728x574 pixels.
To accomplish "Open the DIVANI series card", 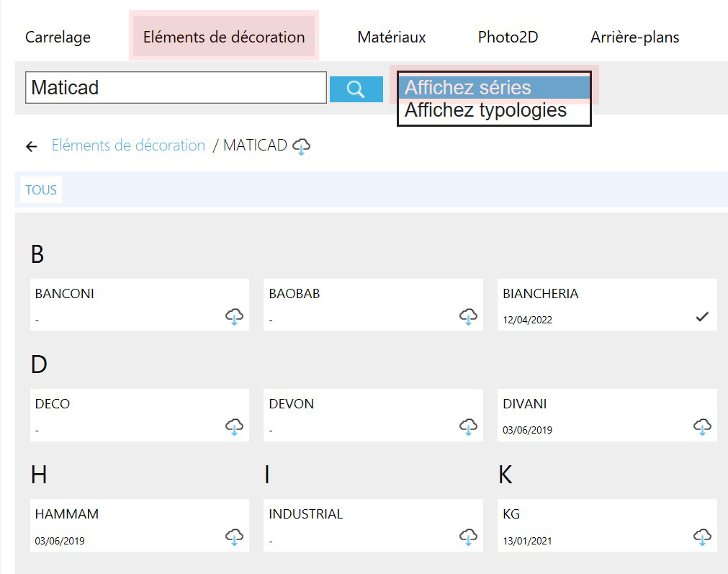I will [x=607, y=415].
